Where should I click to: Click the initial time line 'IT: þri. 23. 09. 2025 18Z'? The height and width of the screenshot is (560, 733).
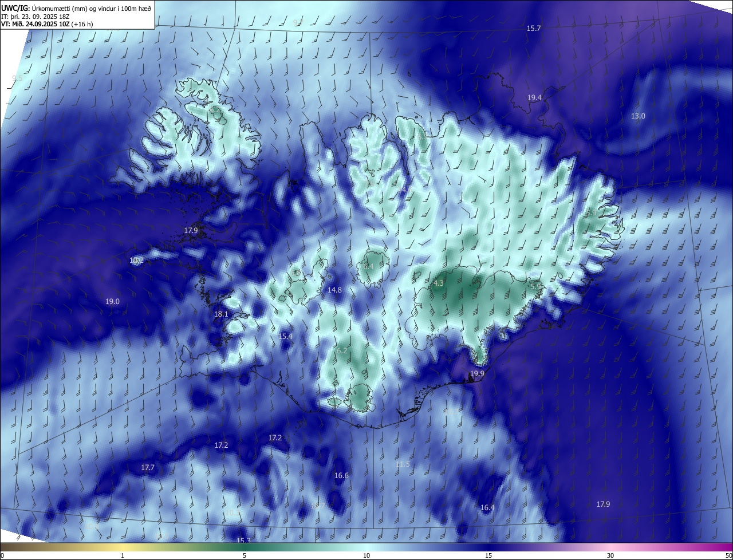click(x=35, y=16)
